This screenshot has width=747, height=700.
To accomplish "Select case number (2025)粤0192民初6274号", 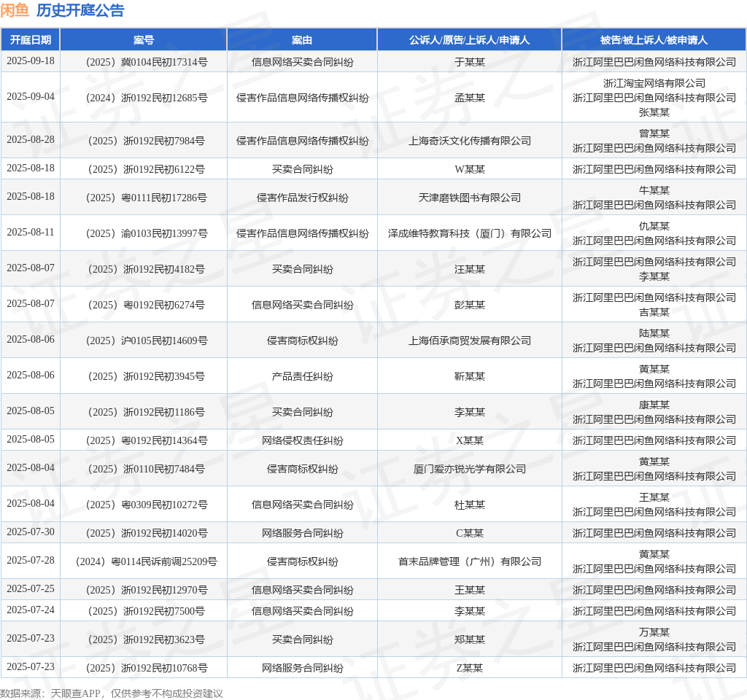I will (x=147, y=305).
